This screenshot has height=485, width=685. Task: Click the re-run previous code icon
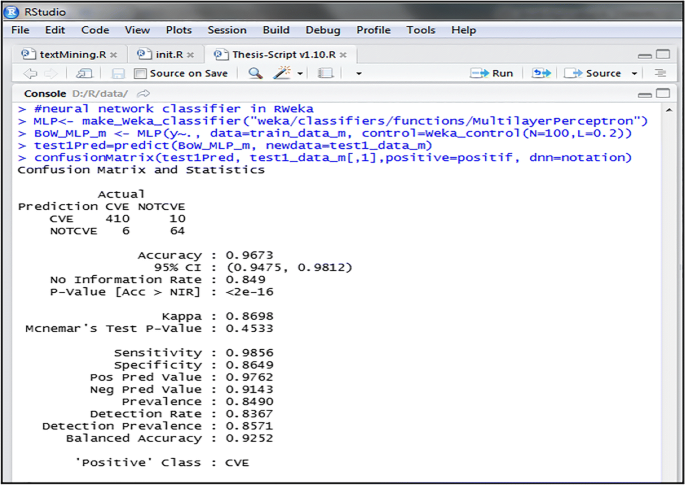coord(541,73)
